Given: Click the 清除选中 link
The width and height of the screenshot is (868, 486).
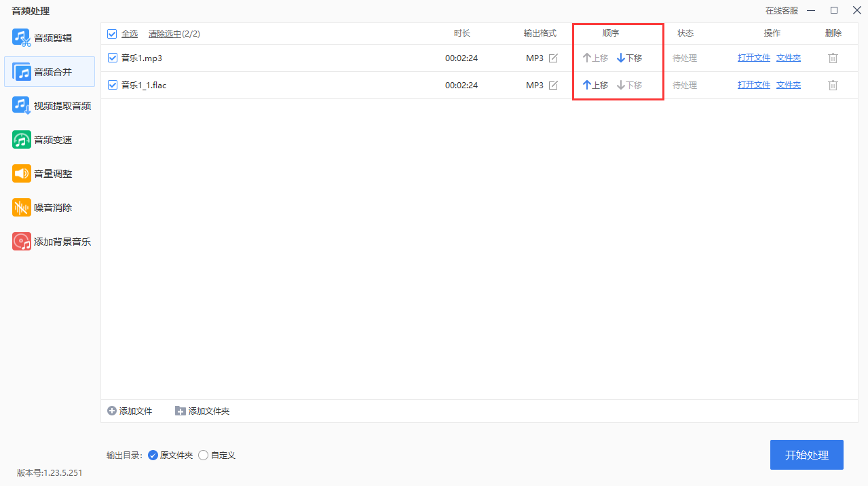Looking at the screenshot, I should pyautogui.click(x=165, y=34).
